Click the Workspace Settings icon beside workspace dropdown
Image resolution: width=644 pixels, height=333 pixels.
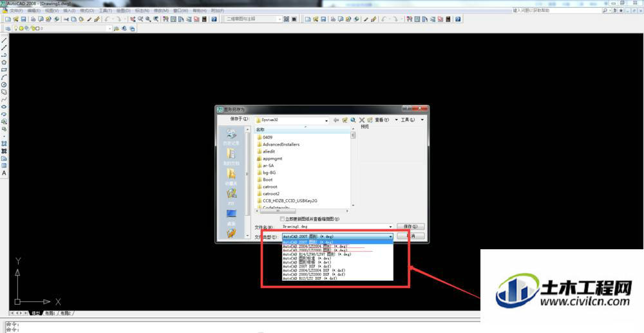pos(286,19)
